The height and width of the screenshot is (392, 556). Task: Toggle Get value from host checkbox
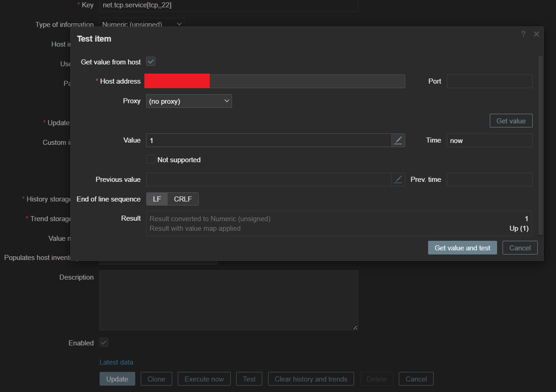(151, 62)
